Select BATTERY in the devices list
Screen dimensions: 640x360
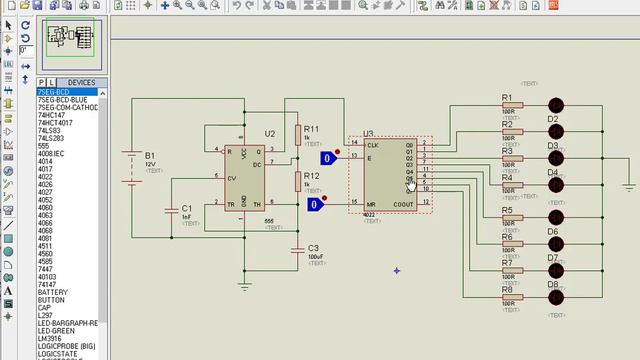(x=67, y=292)
